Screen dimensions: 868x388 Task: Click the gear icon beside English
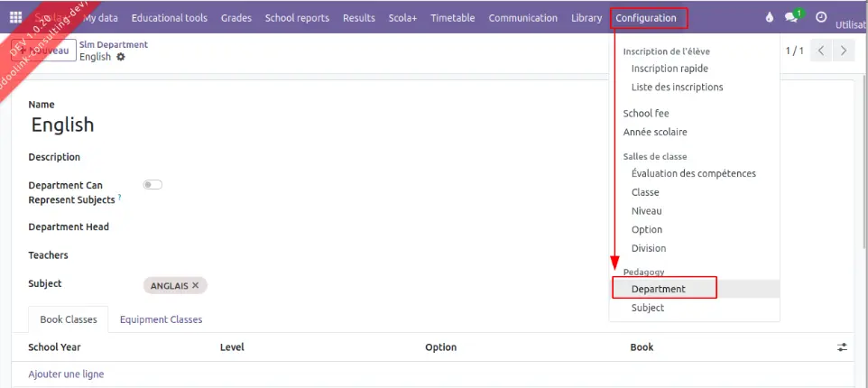point(121,57)
